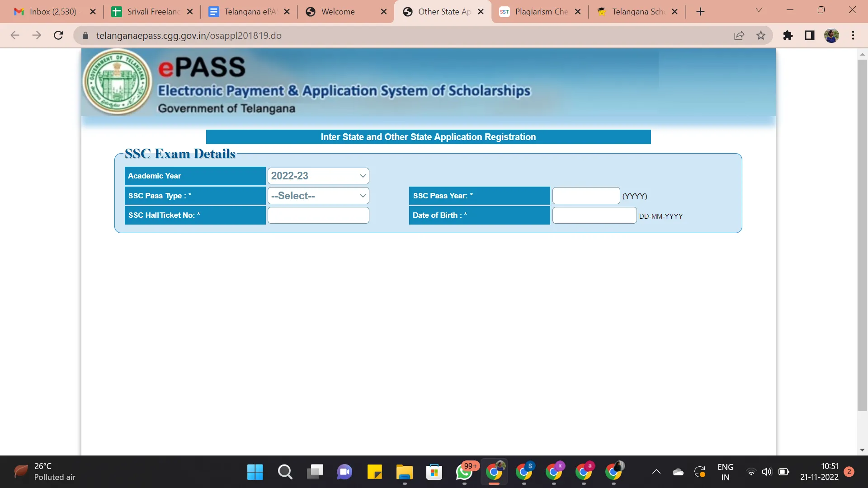Screen dimensions: 868x488
Task: Click the Plagiarism Checker tab icon
Action: click(x=505, y=12)
